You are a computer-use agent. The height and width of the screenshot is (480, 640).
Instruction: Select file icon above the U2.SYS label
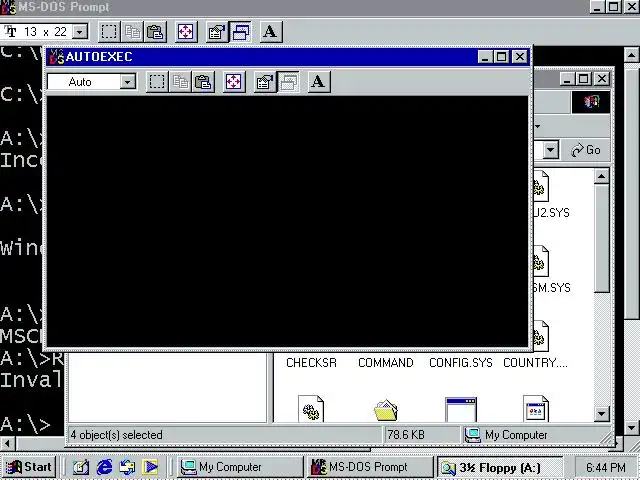[540, 187]
